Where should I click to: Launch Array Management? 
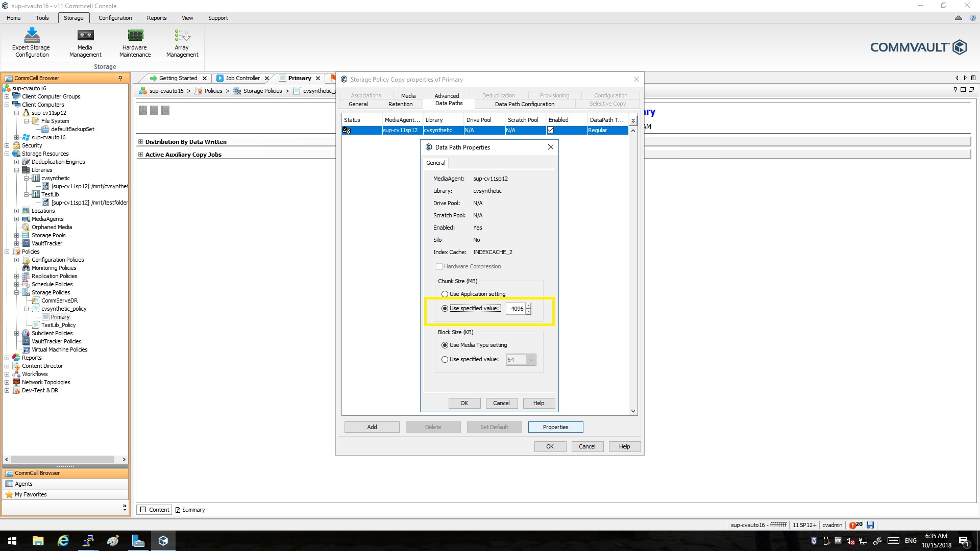pyautogui.click(x=182, y=42)
